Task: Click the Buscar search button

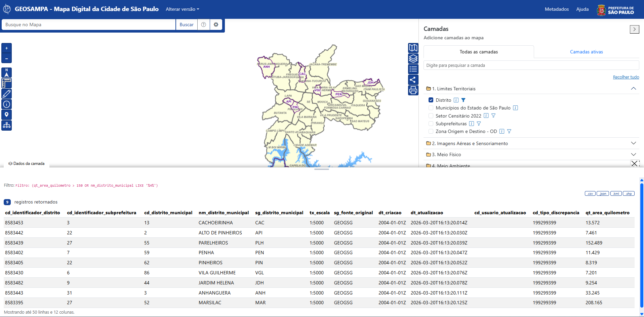Action: coord(187,25)
